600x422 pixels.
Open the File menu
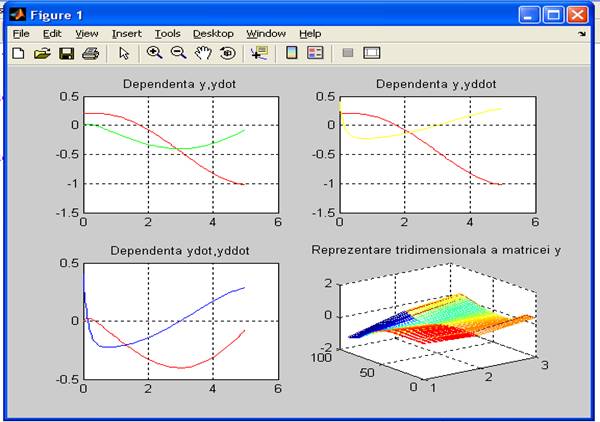tap(21, 34)
